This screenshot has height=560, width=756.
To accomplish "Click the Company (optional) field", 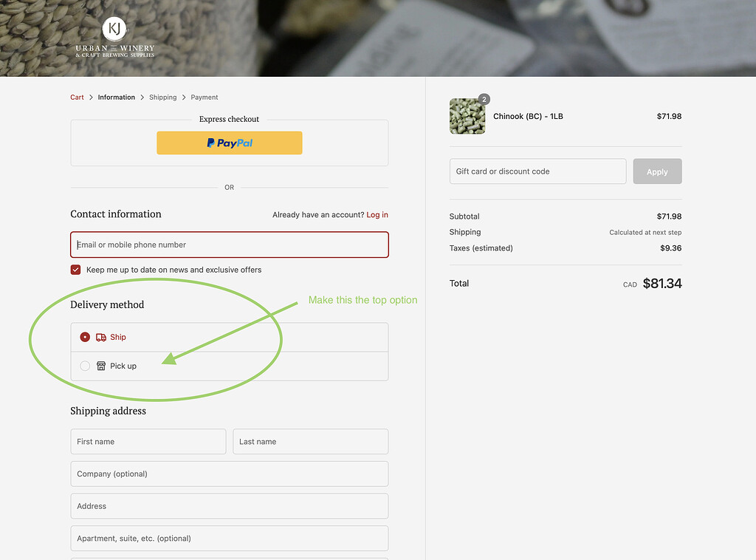I will [x=230, y=474].
